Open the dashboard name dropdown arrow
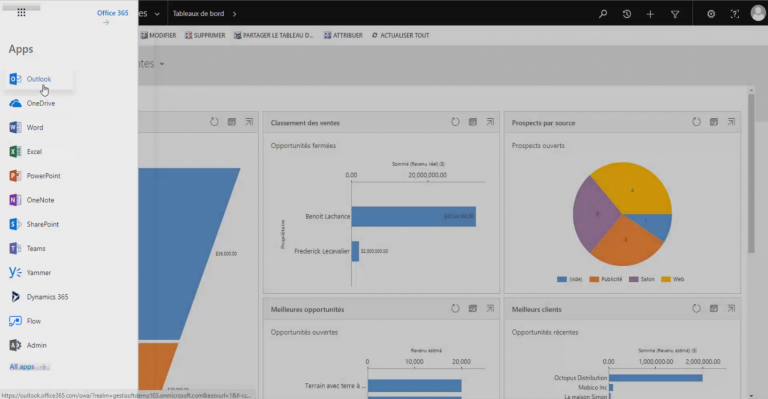768x399 pixels. (162, 64)
